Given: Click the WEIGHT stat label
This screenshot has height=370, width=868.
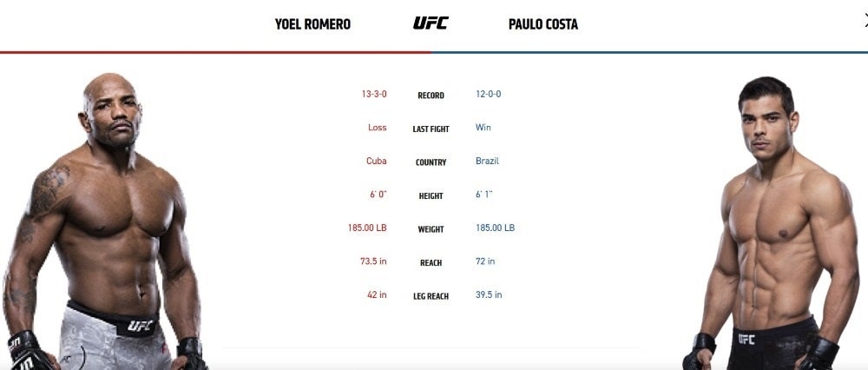Looking at the screenshot, I should coord(431,229).
